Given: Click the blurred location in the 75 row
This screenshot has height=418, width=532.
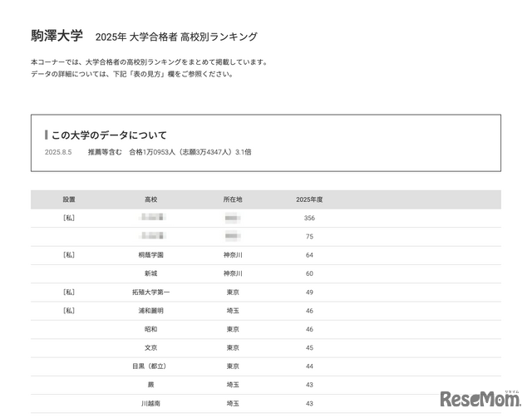Looking at the screenshot, I should [233, 236].
